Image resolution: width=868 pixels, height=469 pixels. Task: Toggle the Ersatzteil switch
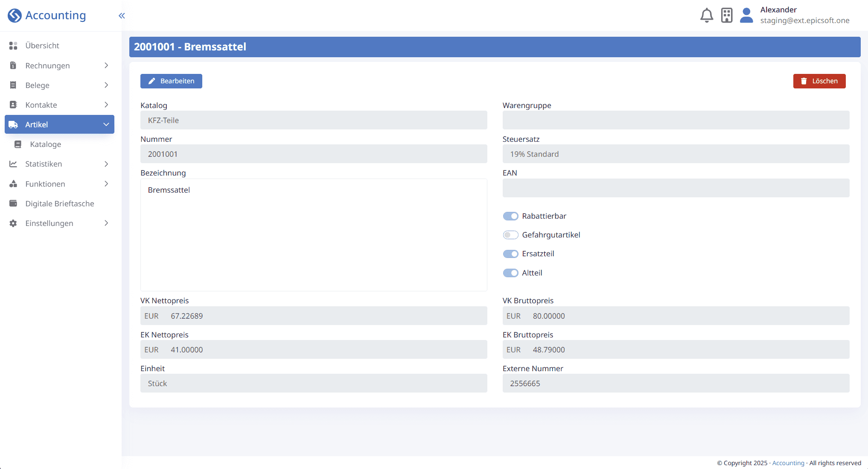[x=510, y=254]
